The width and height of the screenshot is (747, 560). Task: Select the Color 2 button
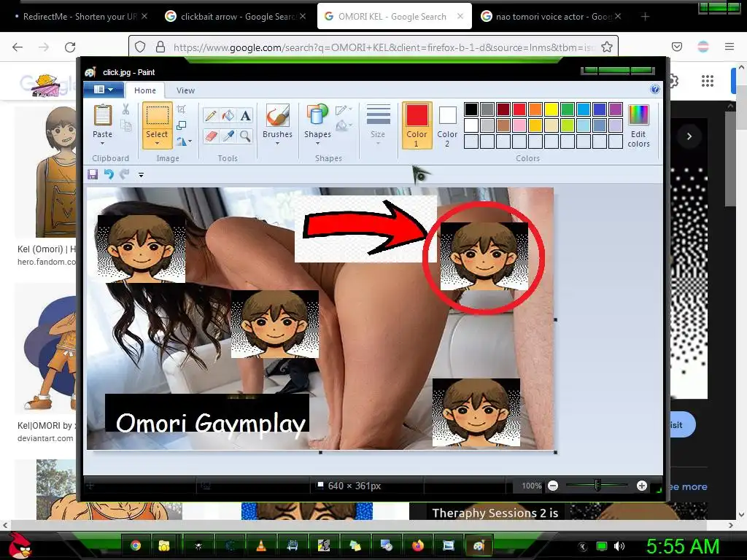(x=447, y=125)
